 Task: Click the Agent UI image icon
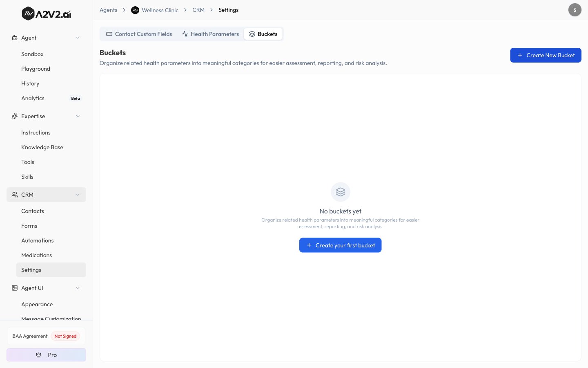[15, 288]
